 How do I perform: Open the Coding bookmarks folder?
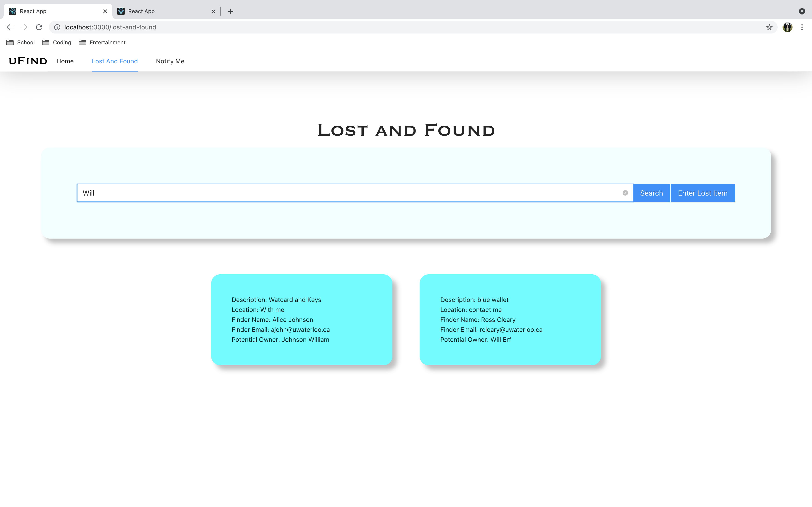pos(57,43)
